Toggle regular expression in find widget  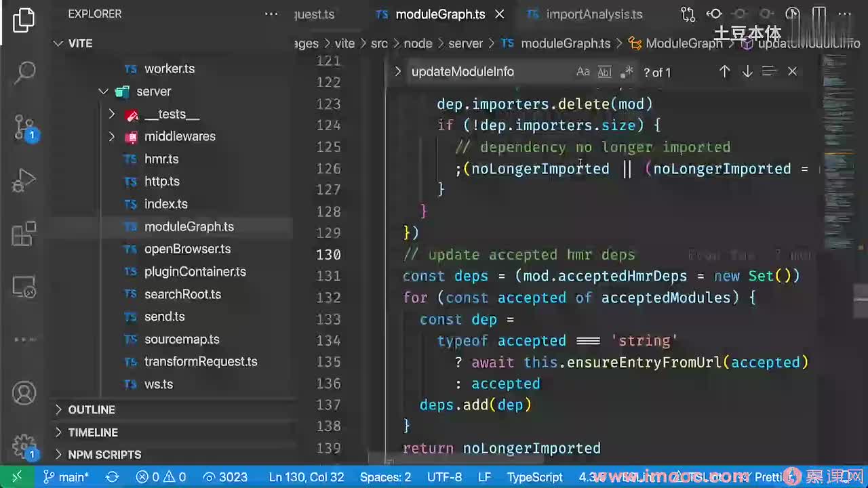627,71
